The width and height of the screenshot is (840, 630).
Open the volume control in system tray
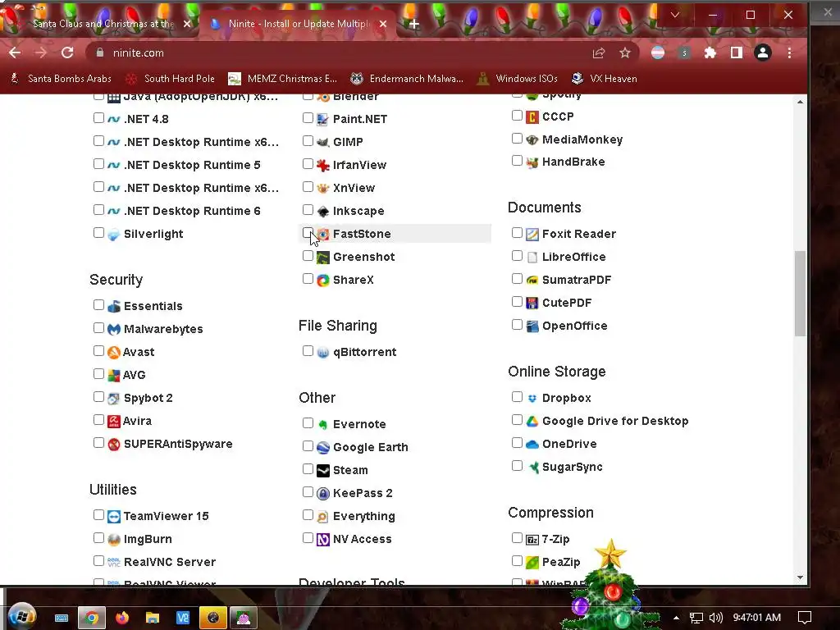point(715,618)
